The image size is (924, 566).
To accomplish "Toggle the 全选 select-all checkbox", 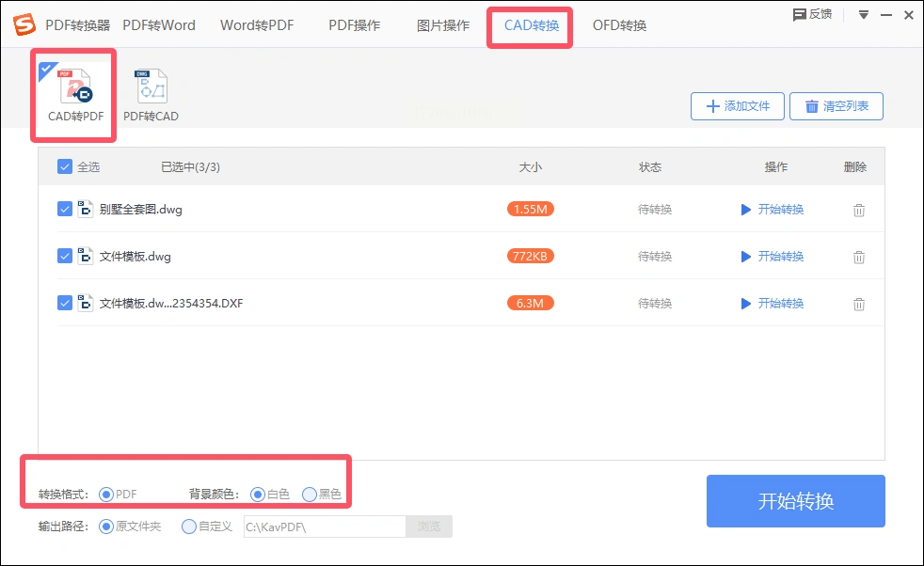I will pyautogui.click(x=65, y=166).
